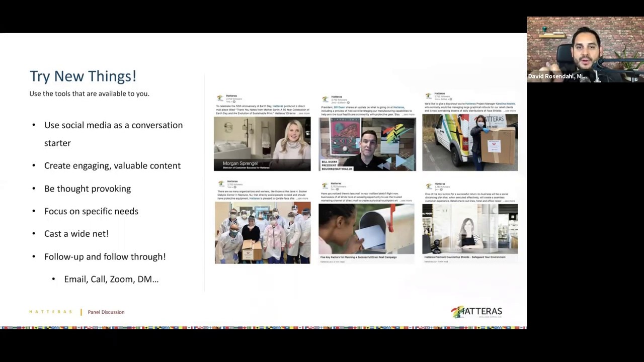The width and height of the screenshot is (644, 362).
Task: Click 'Follow-up and follow through!' bullet
Action: point(105,256)
